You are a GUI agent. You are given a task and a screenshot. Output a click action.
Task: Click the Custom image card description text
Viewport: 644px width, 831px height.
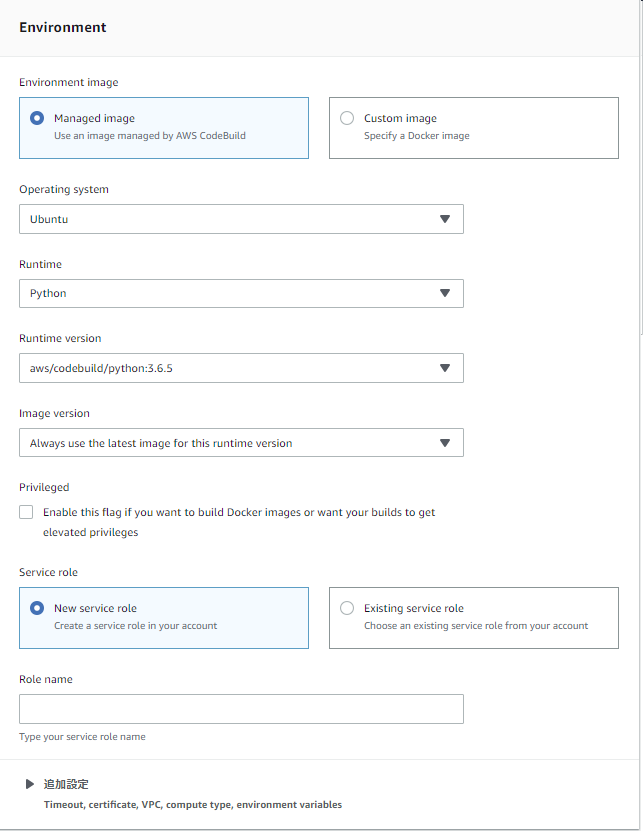[416, 135]
